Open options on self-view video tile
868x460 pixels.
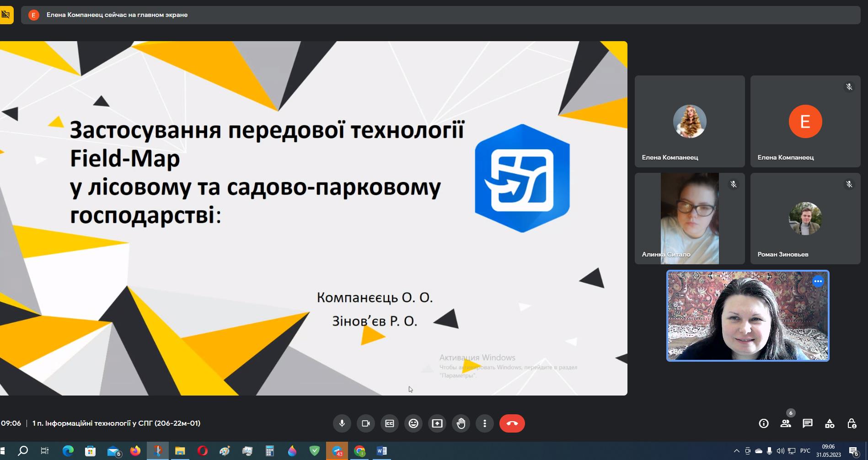(818, 281)
